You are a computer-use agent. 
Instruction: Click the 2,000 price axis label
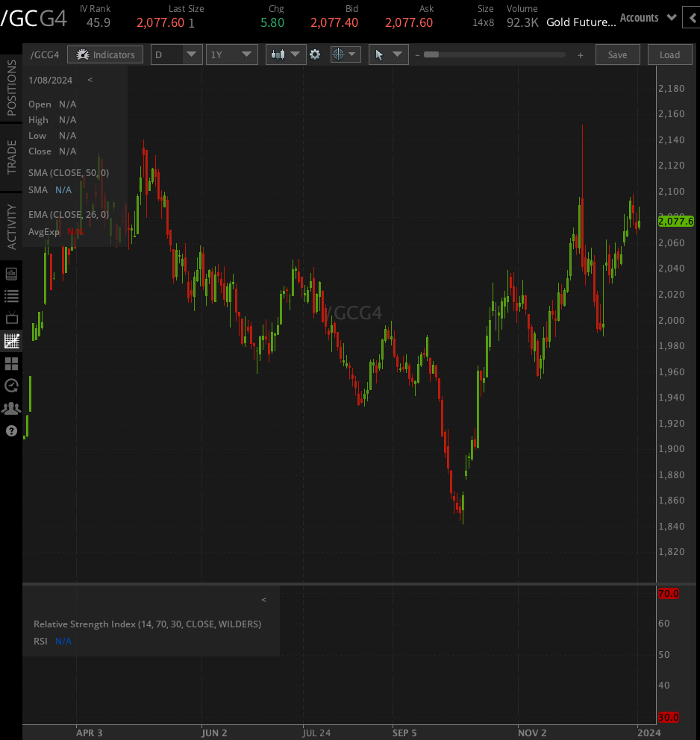coord(671,320)
